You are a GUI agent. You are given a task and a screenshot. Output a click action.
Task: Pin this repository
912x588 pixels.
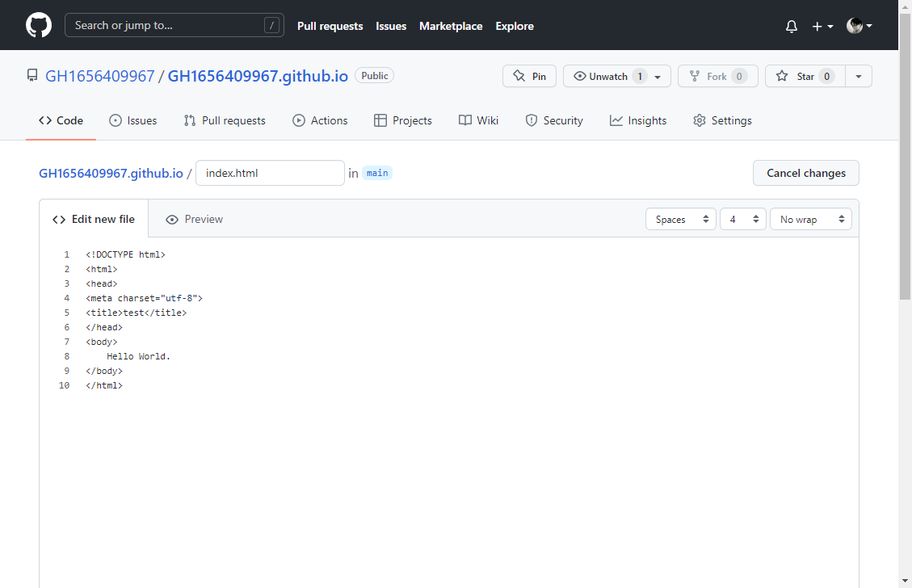click(529, 76)
